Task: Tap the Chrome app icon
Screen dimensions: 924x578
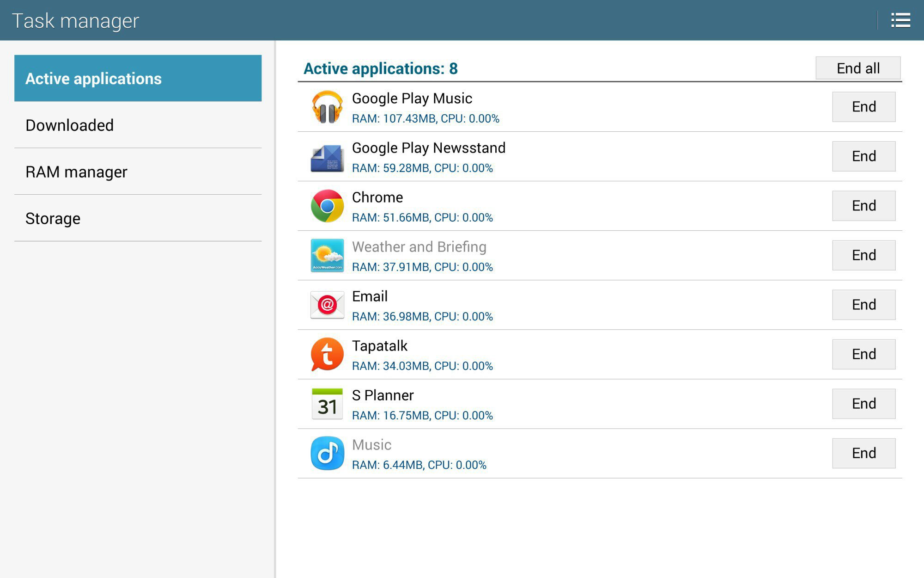Action: pos(327,206)
